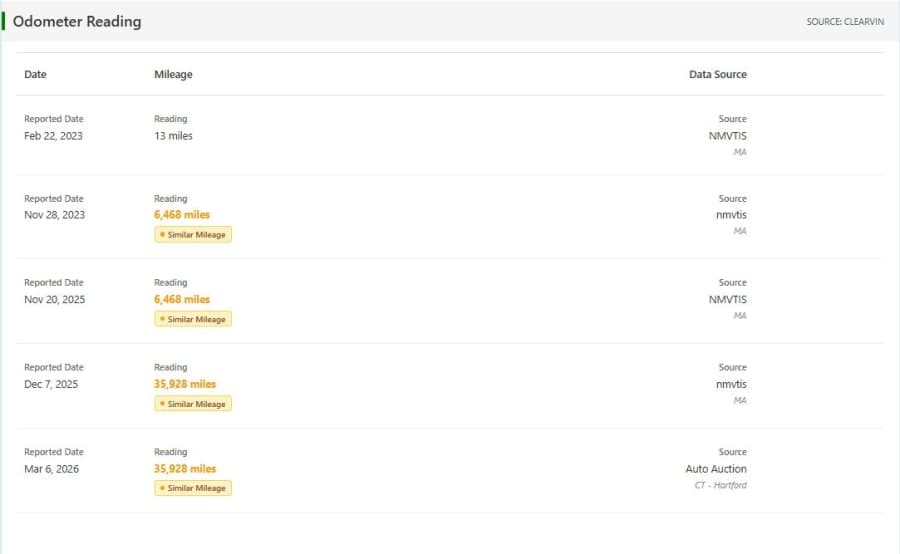The image size is (900, 554).
Task: Click the Auto Auction source text
Action: tap(716, 469)
